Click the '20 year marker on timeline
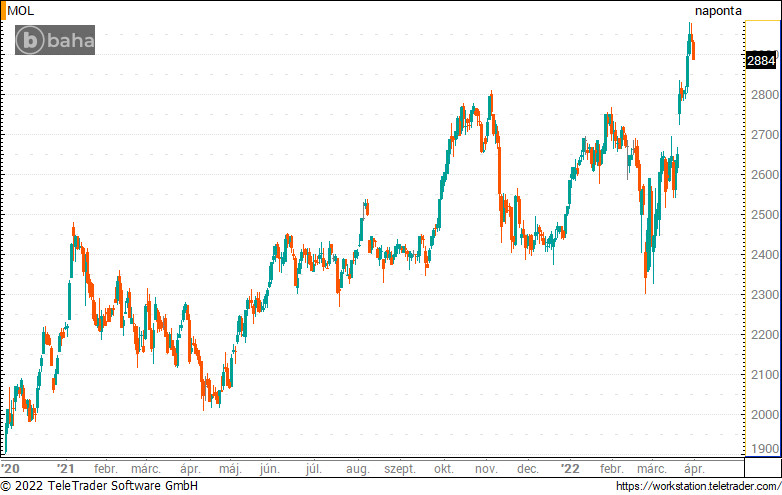This screenshot has width=782, height=495. pos(10,468)
